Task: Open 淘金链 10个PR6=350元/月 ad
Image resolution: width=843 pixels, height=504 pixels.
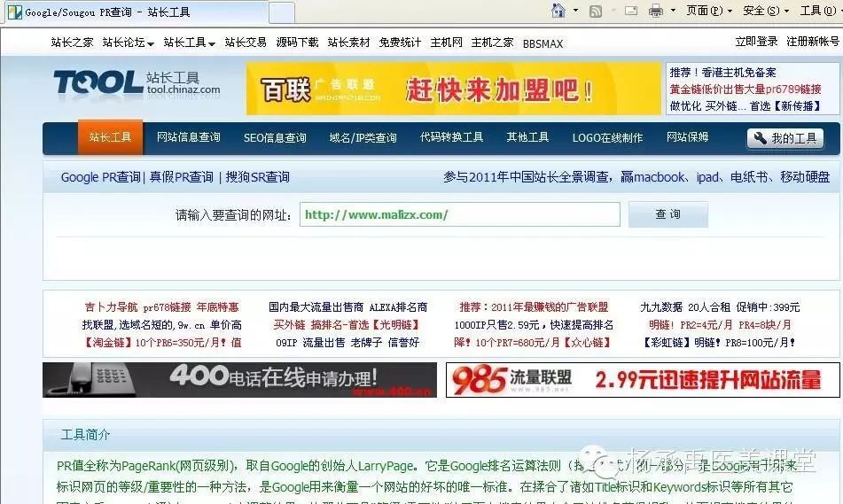Action: click(161, 342)
